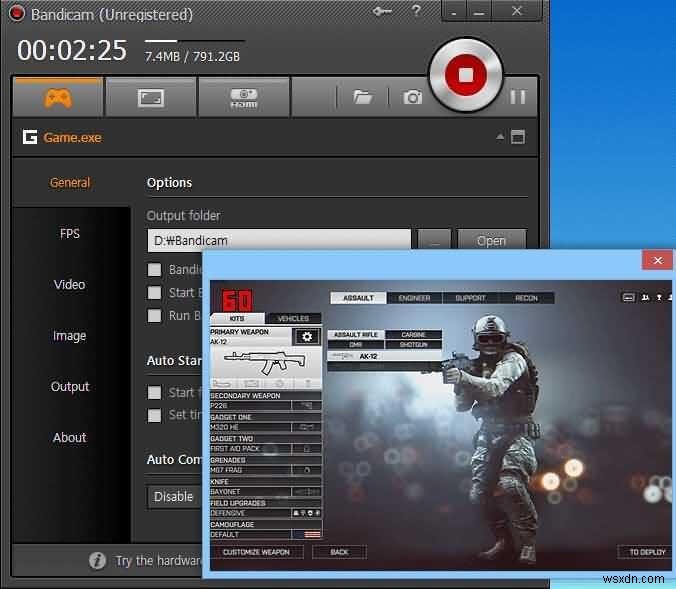Switch to the KITS tab in game
The image size is (676, 589).
click(237, 318)
